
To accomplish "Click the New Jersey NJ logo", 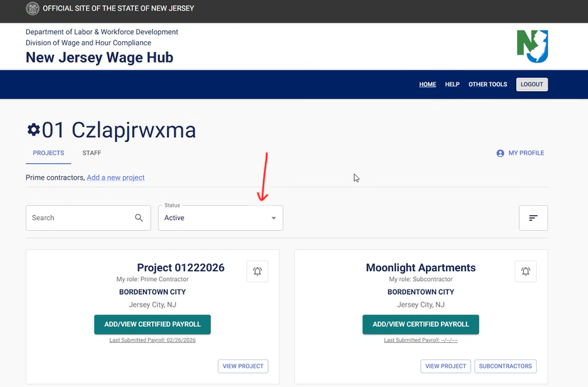I will coord(533,46).
